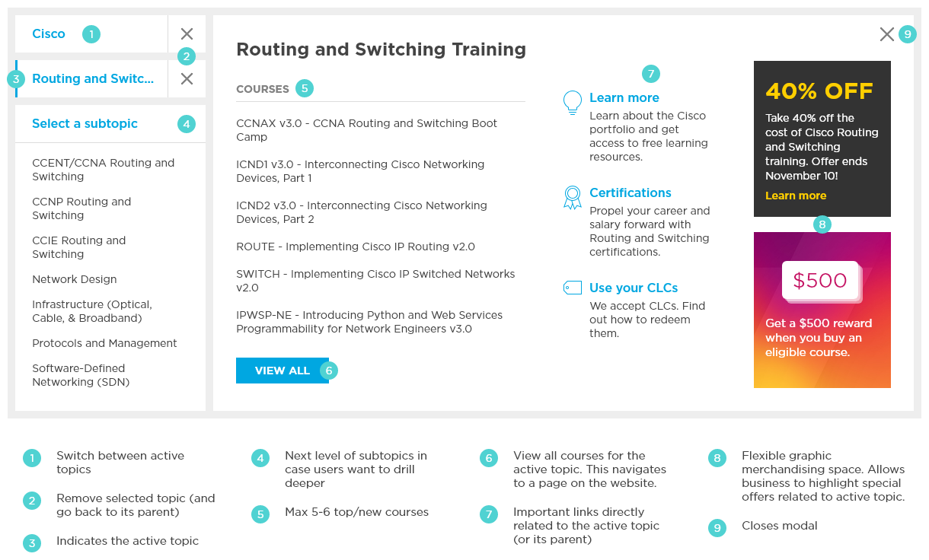Click yellow Learn more in 40% OFF ad
Viewport: 929px width, 560px height.
(x=796, y=196)
